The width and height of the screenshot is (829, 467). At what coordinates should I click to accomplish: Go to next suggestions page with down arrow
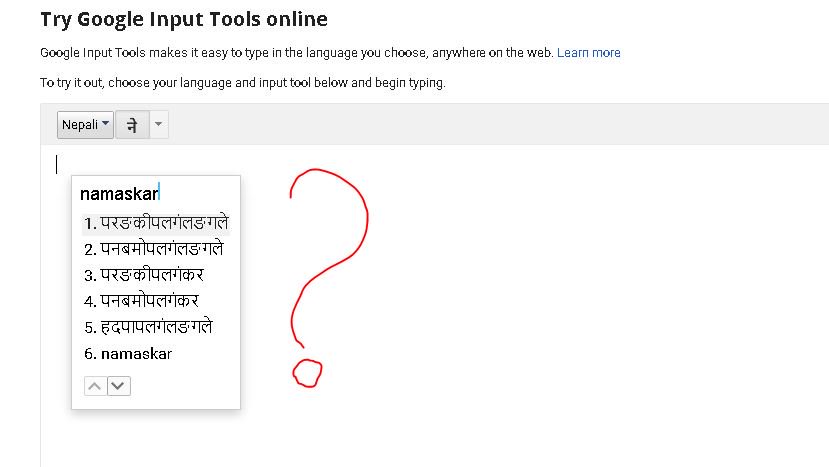(118, 386)
